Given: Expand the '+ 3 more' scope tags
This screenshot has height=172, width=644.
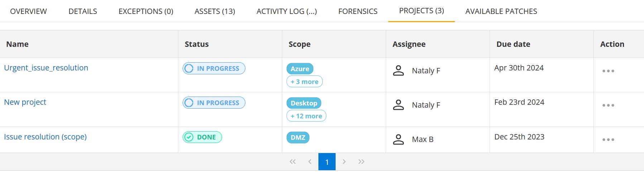Looking at the screenshot, I should [x=304, y=82].
